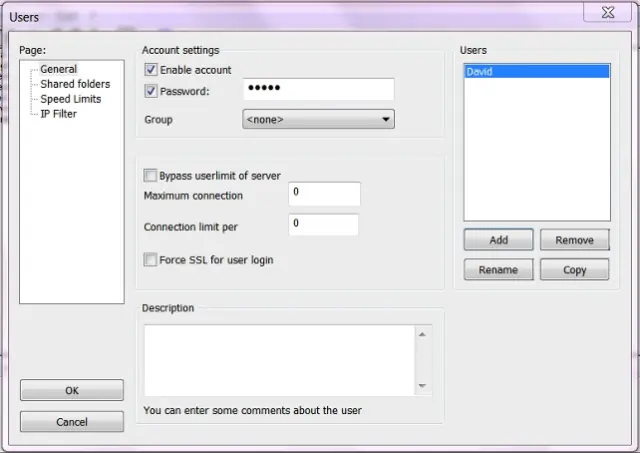The height and width of the screenshot is (453, 640).
Task: Go to Speed Limits page
Action: pos(70,99)
